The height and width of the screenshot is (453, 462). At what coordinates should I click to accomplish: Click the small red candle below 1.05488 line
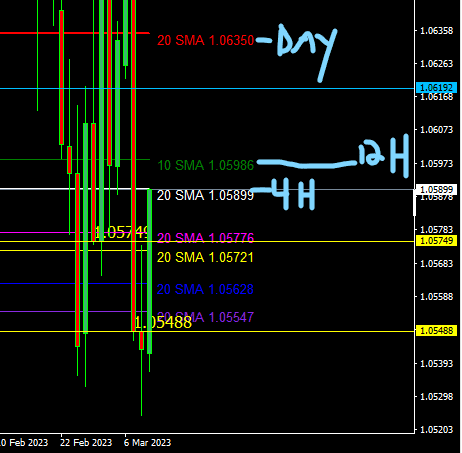click(141, 340)
